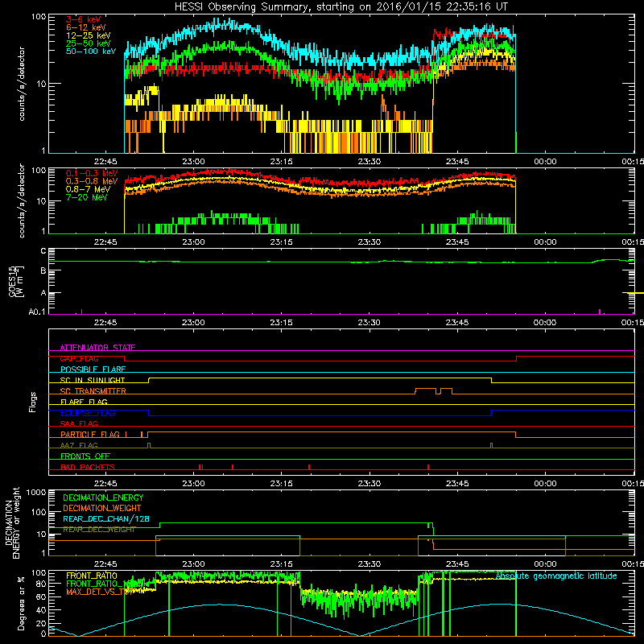Screen dimensions: 644x644
Task: Click the HESSI Observing Summary title text
Action: (341, 7)
